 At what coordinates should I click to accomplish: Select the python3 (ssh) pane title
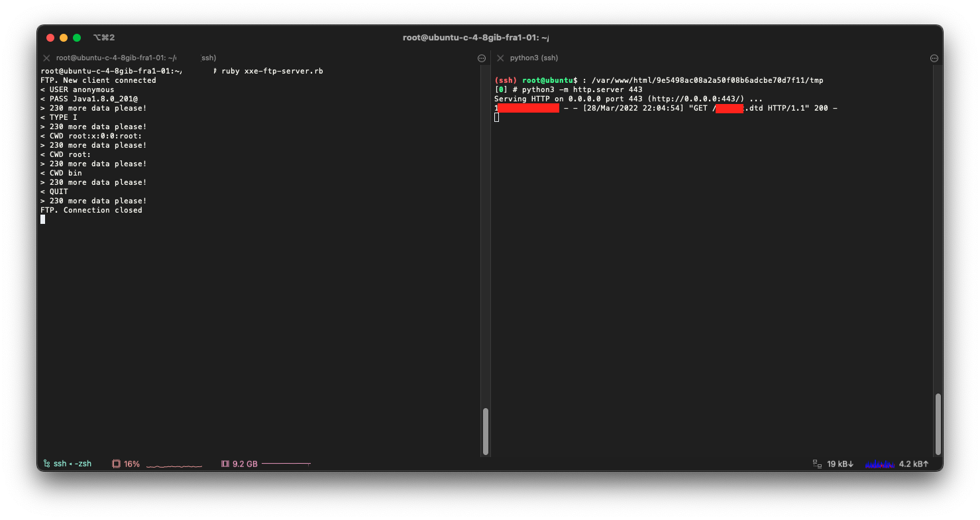534,58
